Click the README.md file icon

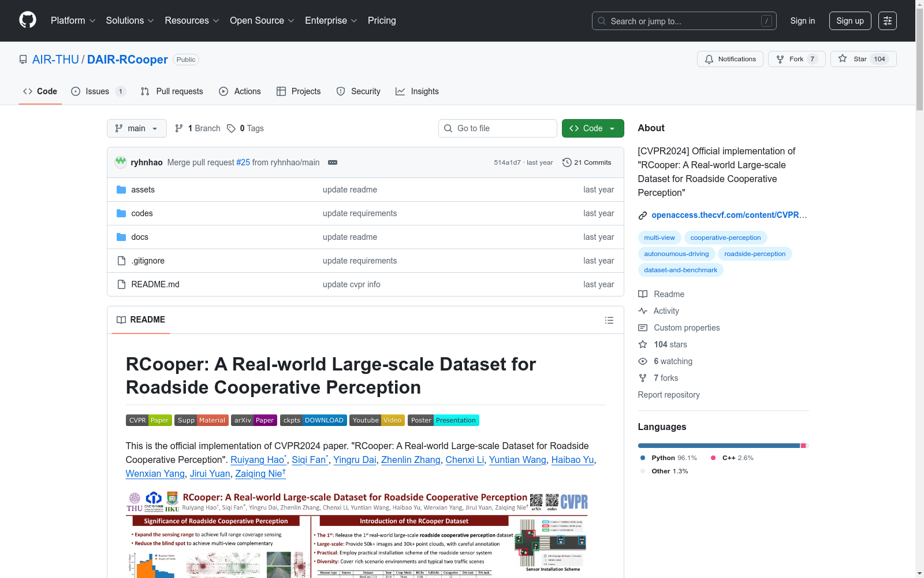[x=121, y=284]
